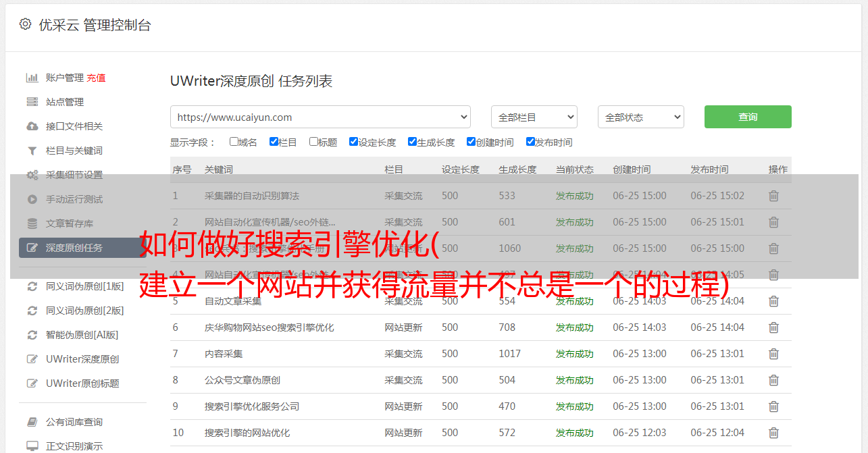Image resolution: width=868 pixels, height=453 pixels.
Task: Toggle the 域名 display field checkbox
Action: pos(234,142)
